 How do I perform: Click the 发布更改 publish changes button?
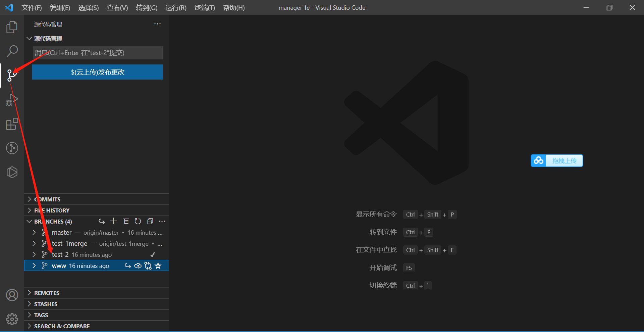click(98, 72)
